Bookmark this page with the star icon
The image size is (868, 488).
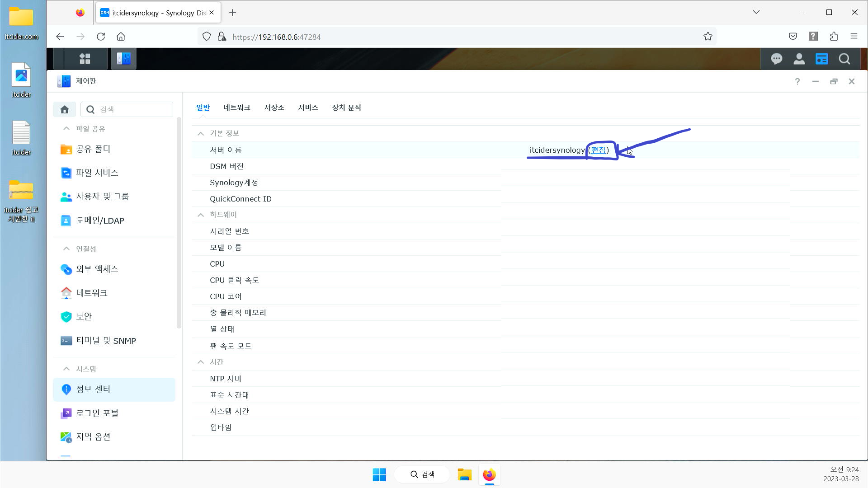(x=708, y=37)
